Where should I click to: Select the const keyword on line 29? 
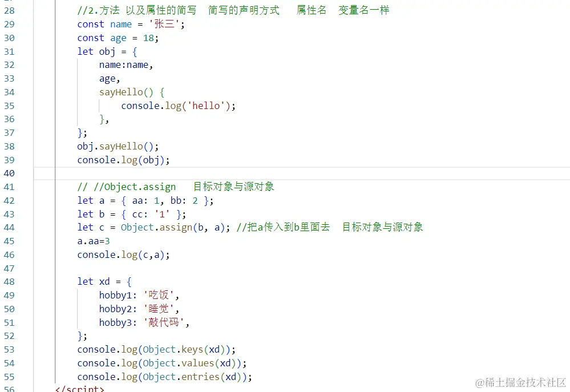[x=91, y=24]
